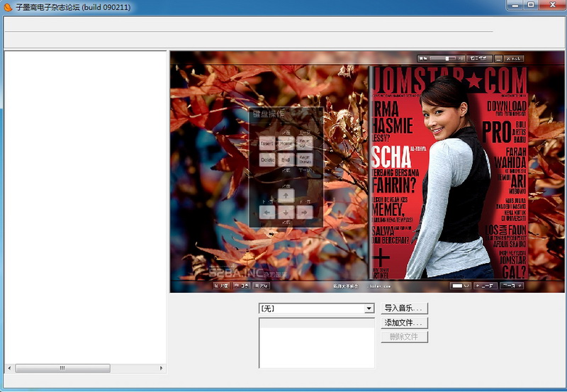Click the previous page button in preview bottom bar
Screen dimensions: 567x392
(x=485, y=286)
